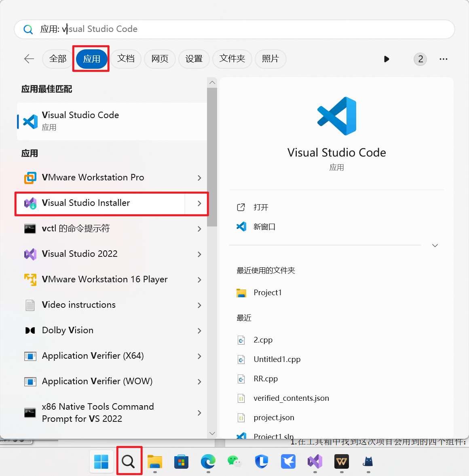Click the large Visual Studio Code logo
The image size is (469, 476).
(x=337, y=116)
